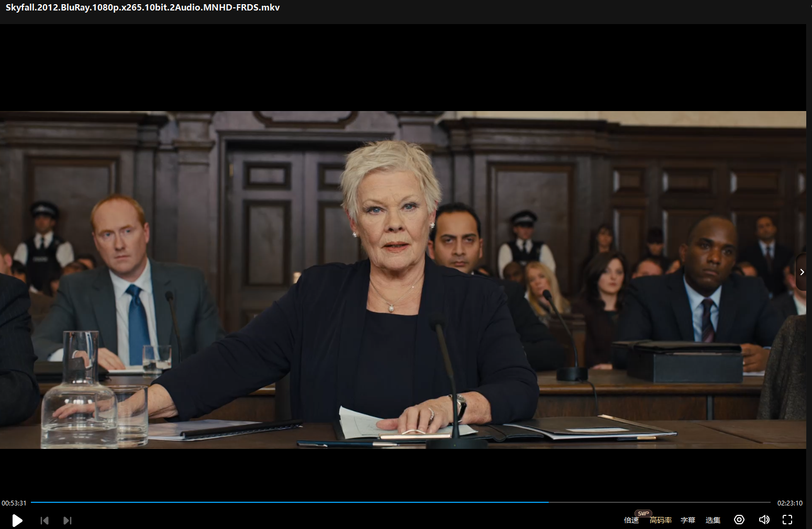Click the elapsed time 00:53:31
Viewport: 812px width, 529px height.
tap(14, 503)
